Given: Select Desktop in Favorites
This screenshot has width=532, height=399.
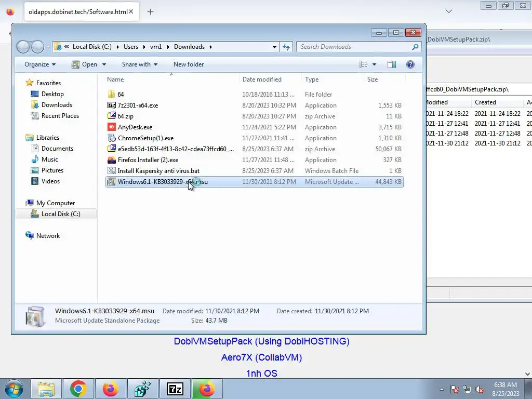Looking at the screenshot, I should [x=52, y=94].
